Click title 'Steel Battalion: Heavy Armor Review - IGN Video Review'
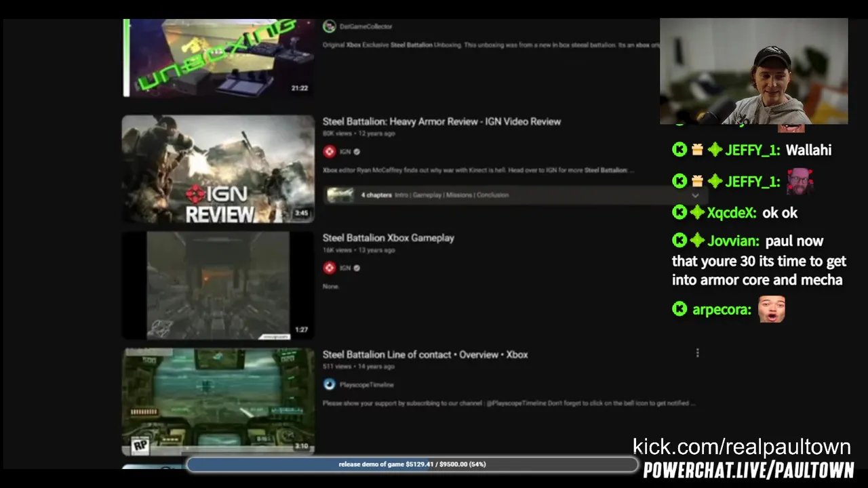The image size is (868, 488). click(x=441, y=121)
